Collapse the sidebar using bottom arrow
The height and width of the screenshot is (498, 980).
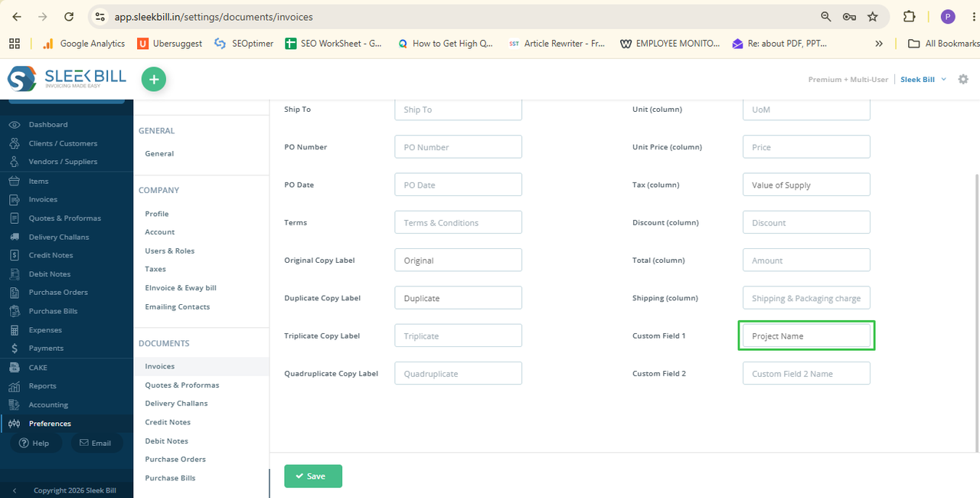click(14, 490)
